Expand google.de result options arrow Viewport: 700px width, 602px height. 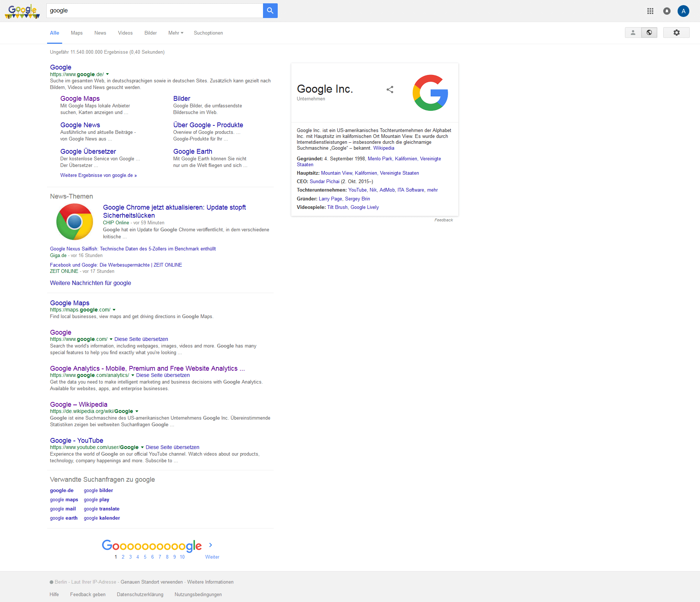[x=107, y=74]
